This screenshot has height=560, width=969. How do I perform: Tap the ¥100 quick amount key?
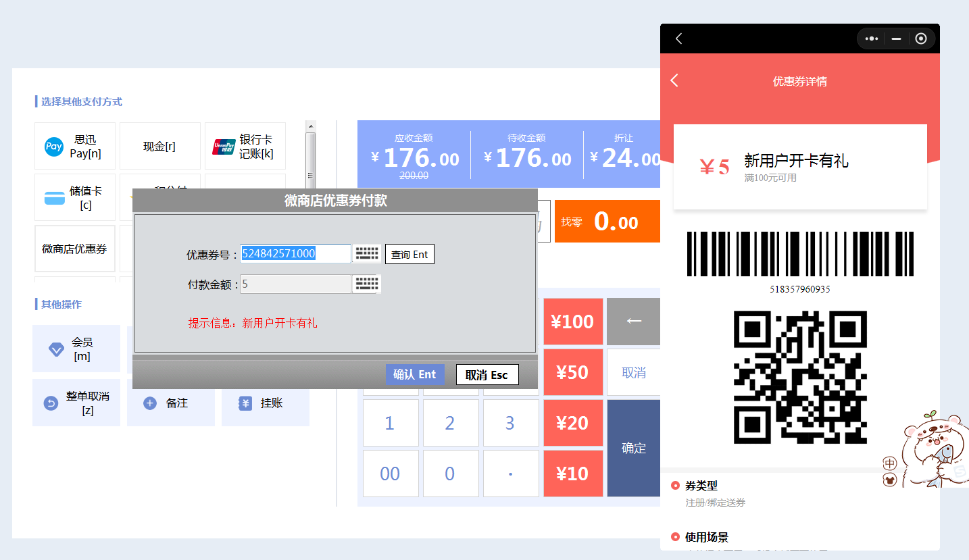[573, 322]
